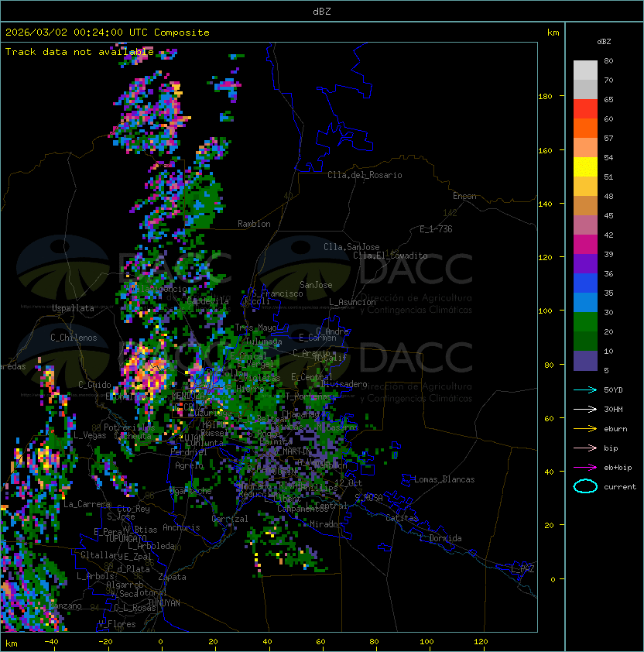Click the 'km' label at top right
Viewport: 644px width, 652px height.
point(553,33)
